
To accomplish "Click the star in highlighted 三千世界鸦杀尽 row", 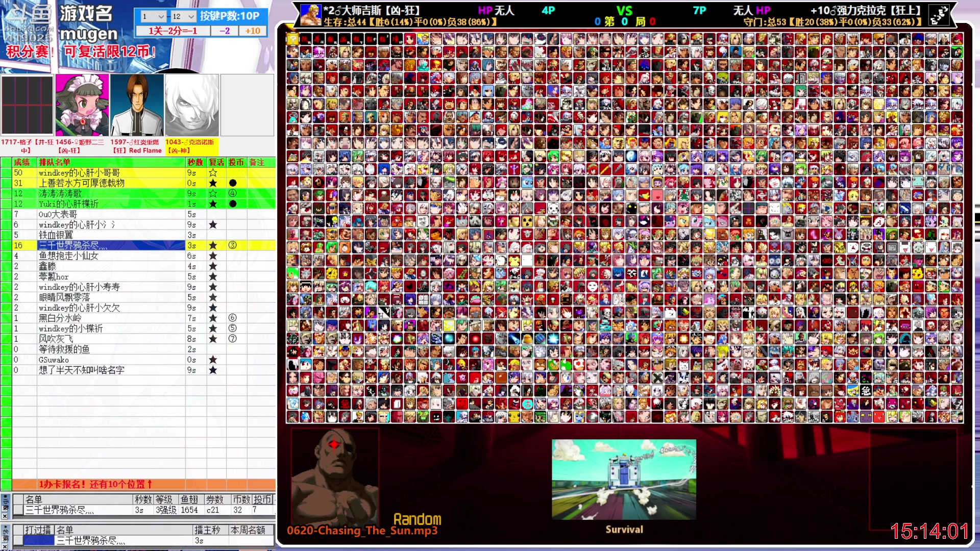I will [213, 245].
